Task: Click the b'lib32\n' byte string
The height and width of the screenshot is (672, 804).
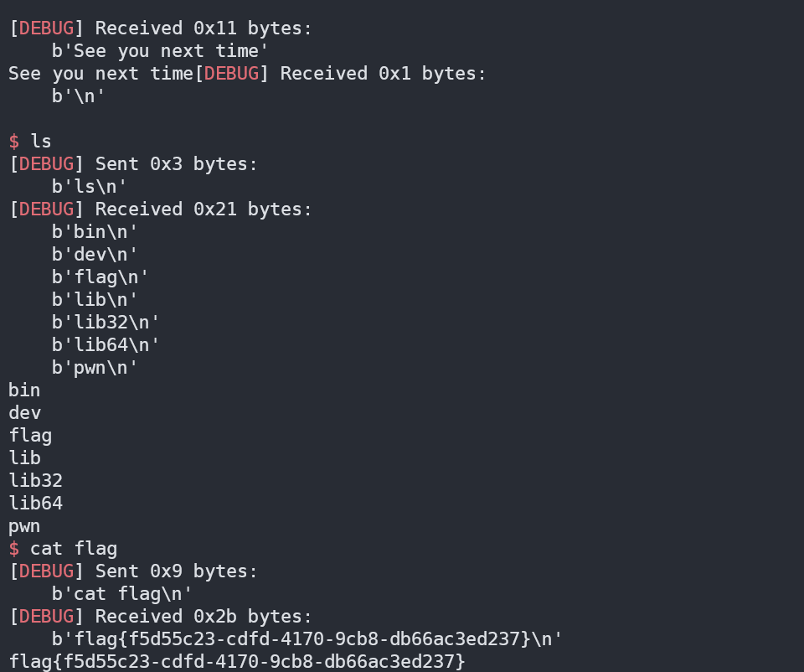Action: (106, 323)
